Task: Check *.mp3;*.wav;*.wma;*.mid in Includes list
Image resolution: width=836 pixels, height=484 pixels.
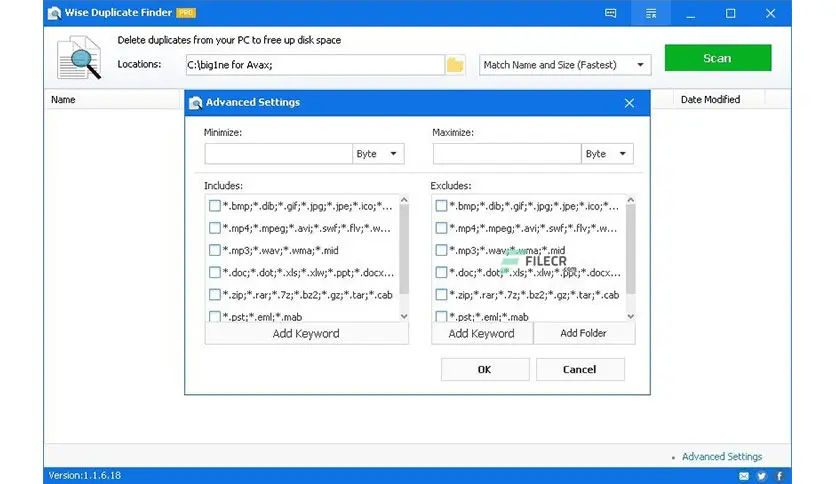Action: point(215,250)
